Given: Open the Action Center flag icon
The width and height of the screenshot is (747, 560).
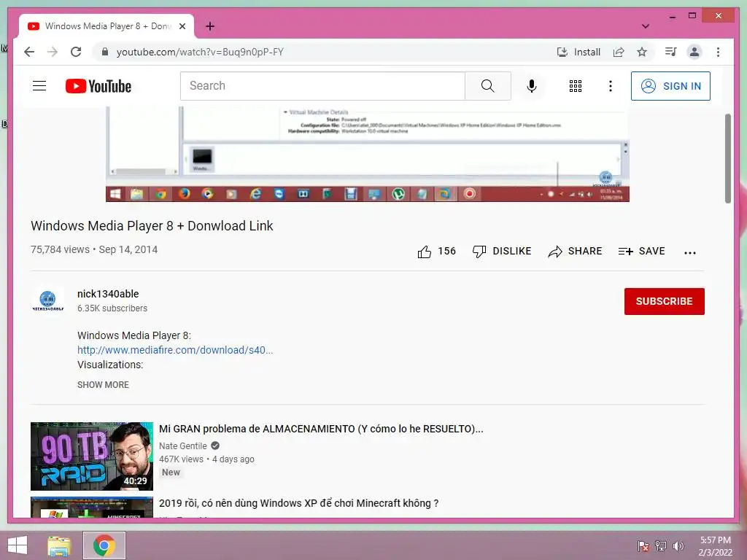Looking at the screenshot, I should (x=643, y=545).
